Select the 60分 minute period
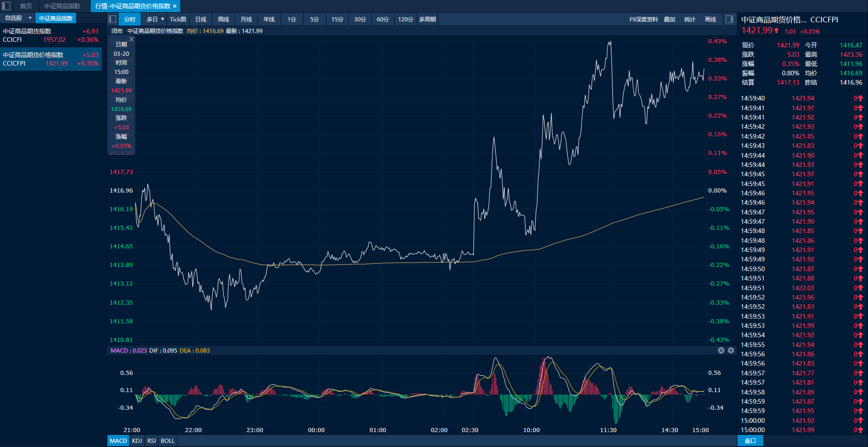This screenshot has width=868, height=447. click(x=383, y=19)
